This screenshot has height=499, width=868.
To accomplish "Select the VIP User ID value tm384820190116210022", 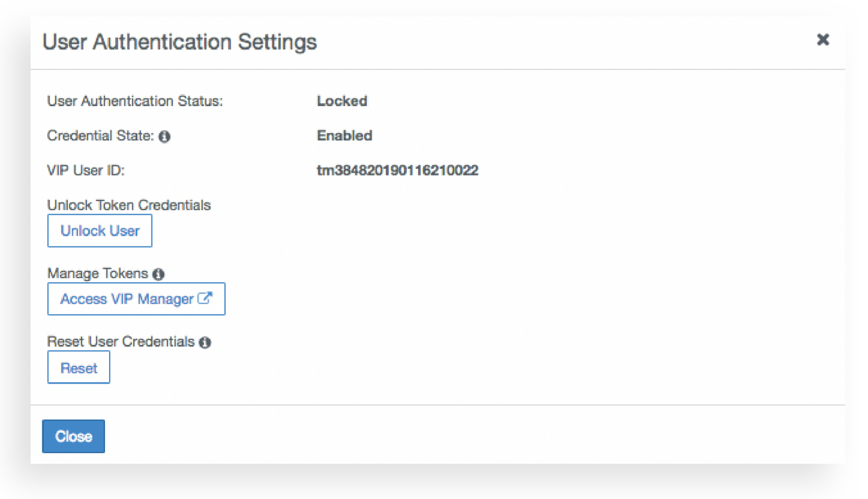I will click(x=397, y=170).
